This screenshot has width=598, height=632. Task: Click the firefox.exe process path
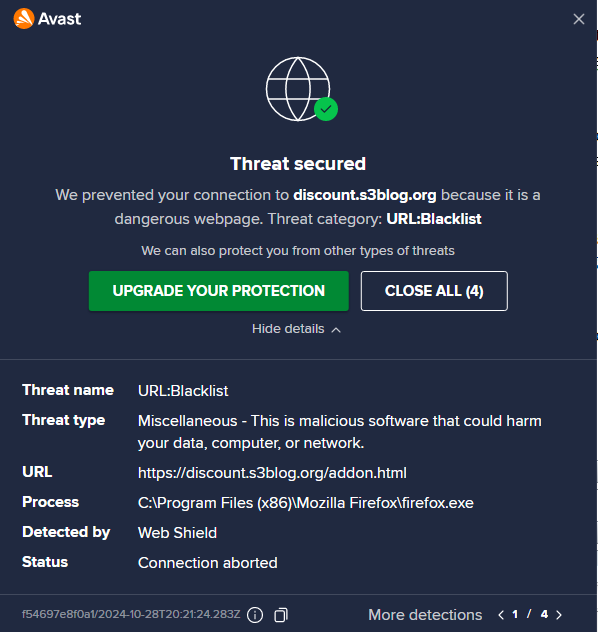point(305,503)
